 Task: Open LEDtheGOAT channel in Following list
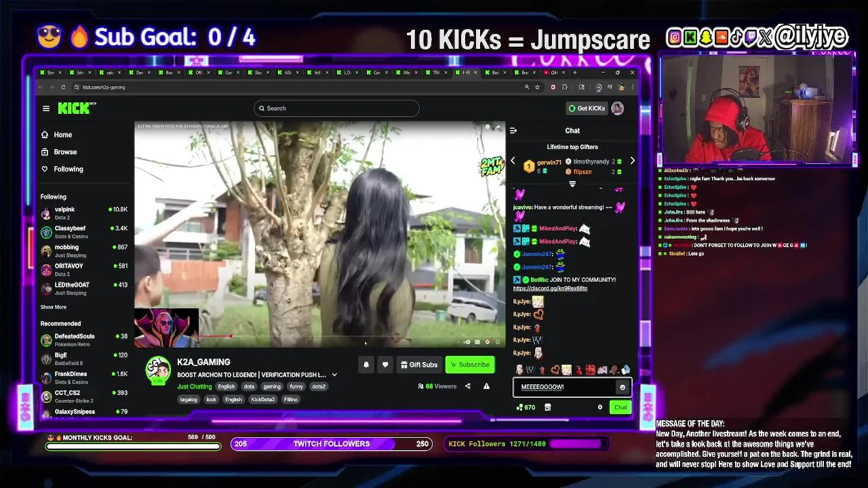(x=84, y=289)
